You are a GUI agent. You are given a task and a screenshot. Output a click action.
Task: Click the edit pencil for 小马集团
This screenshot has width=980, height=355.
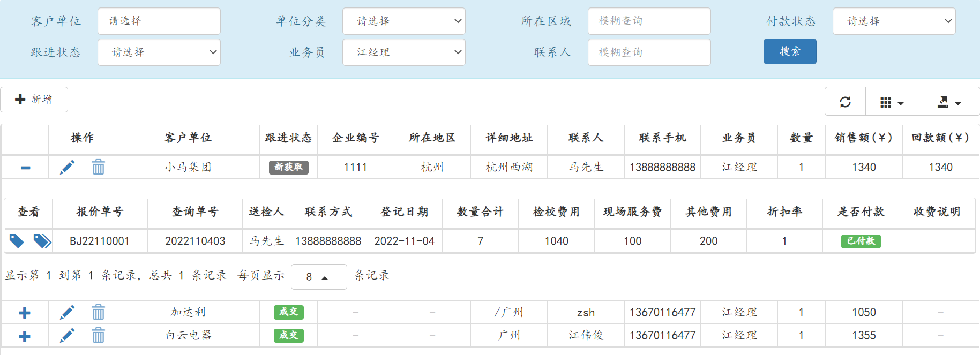[67, 168]
